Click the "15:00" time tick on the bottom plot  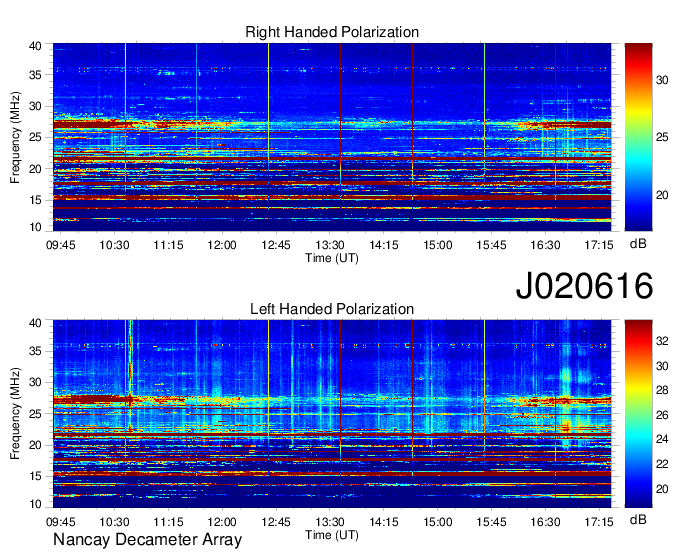point(438,522)
